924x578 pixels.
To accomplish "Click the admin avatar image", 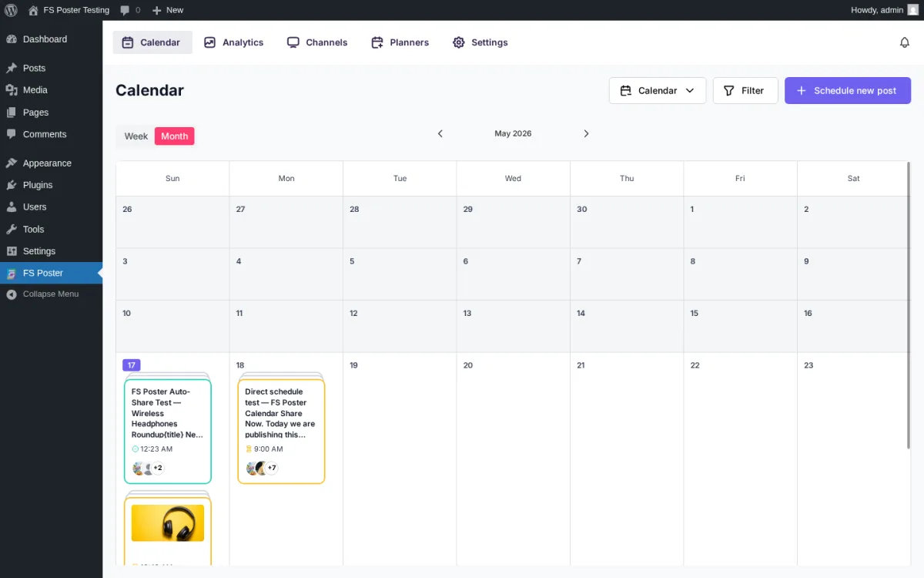I will (912, 10).
